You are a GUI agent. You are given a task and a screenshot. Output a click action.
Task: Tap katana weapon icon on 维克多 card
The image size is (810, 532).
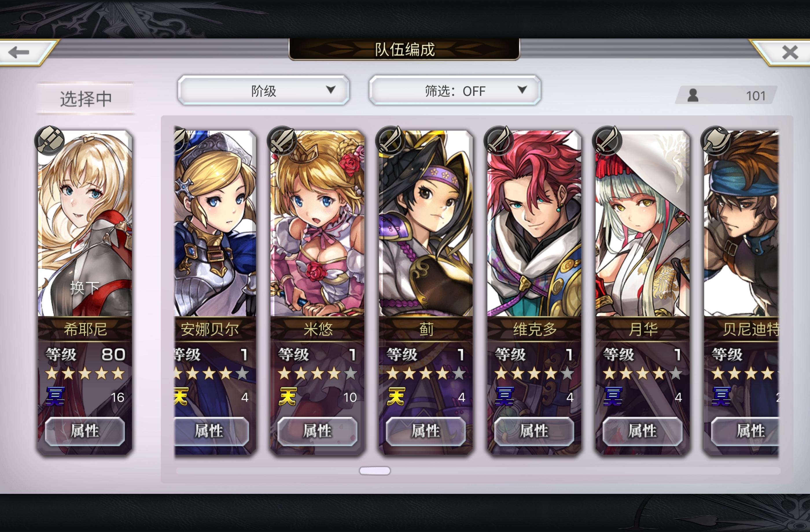click(499, 140)
